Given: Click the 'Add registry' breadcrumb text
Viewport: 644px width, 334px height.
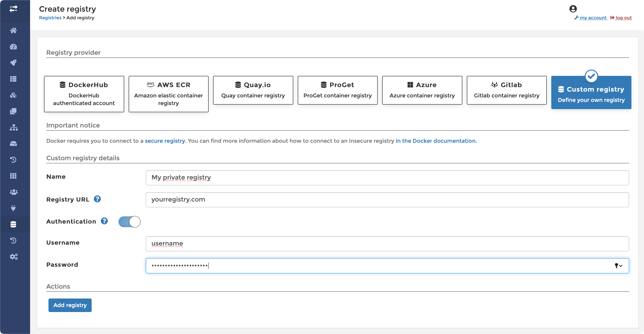Looking at the screenshot, I should click(x=80, y=18).
